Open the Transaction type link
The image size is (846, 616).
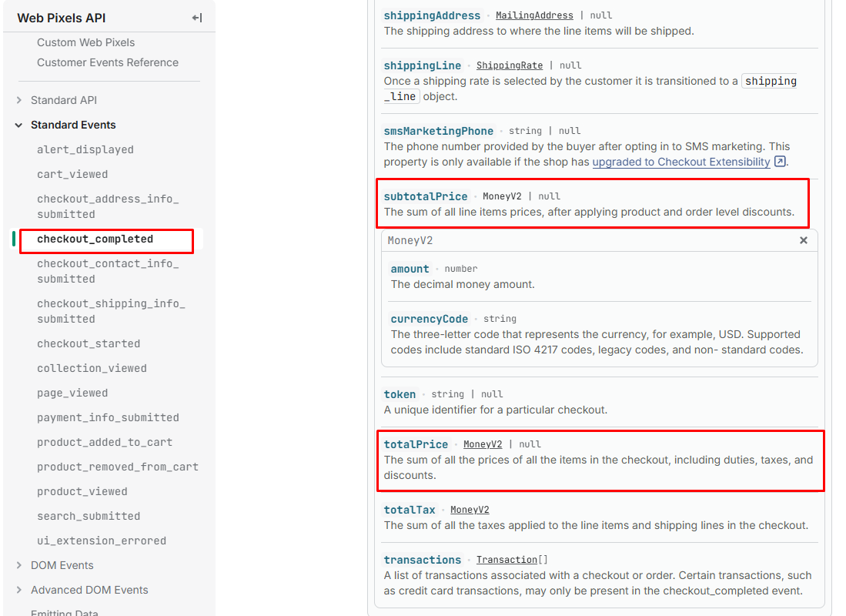click(507, 559)
